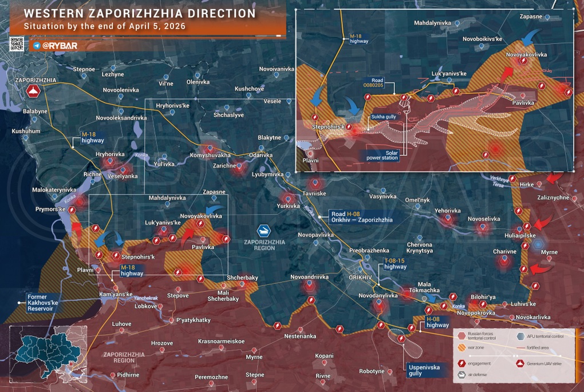Screen dimensions: 584x392
Task: Select the UAV strike icon at Zaporizhzhia city
Action: [33, 92]
